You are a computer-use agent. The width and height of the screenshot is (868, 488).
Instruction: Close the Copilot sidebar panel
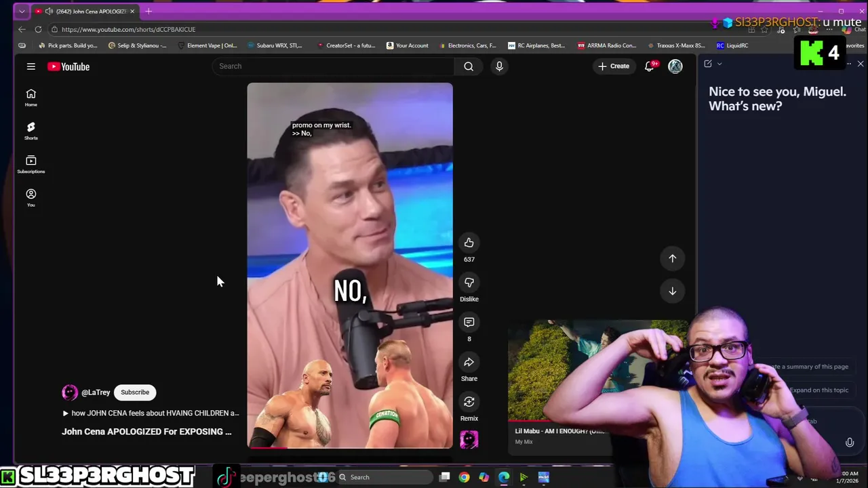tap(861, 64)
